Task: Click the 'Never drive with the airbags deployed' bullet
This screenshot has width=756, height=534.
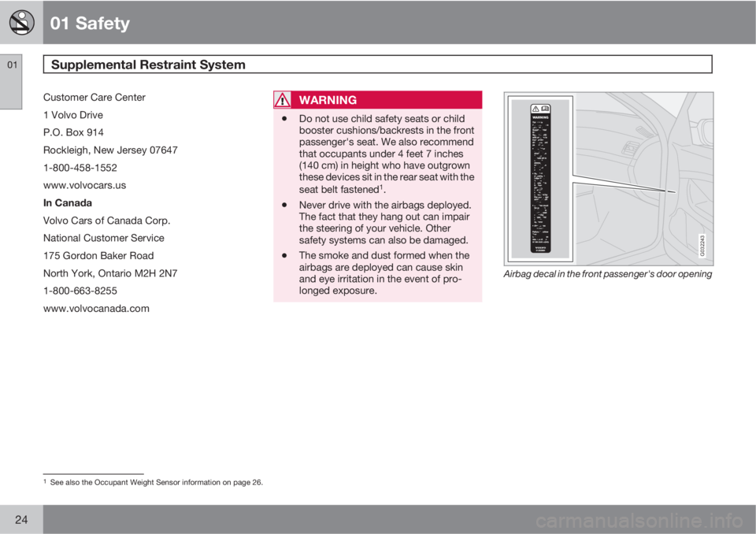Action: (385, 222)
